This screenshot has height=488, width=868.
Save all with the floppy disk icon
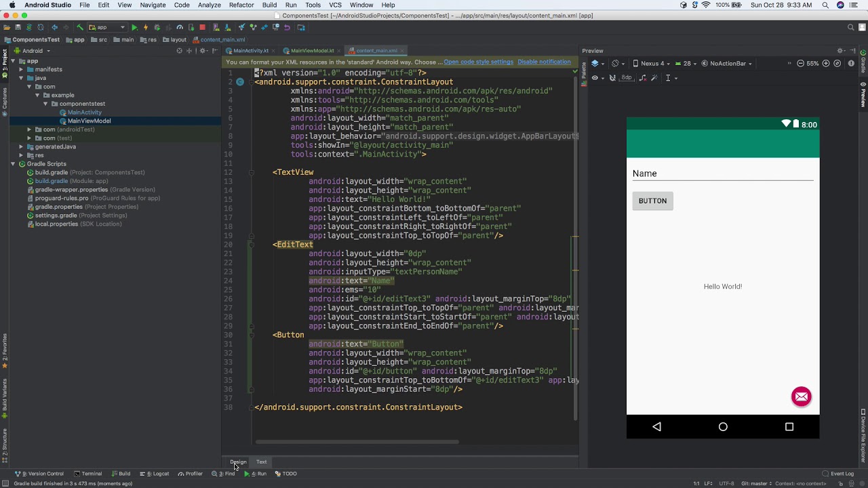click(18, 27)
